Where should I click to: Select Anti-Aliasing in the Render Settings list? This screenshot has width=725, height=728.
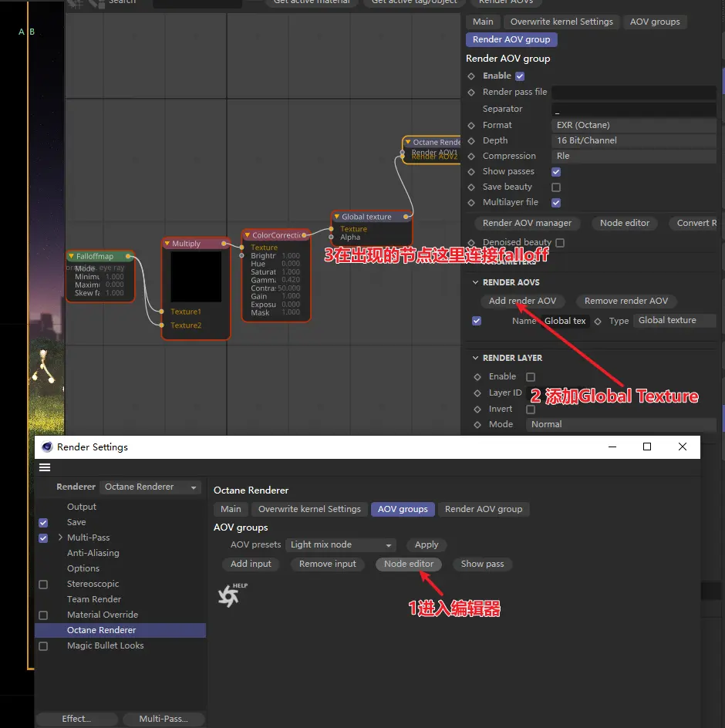(93, 554)
